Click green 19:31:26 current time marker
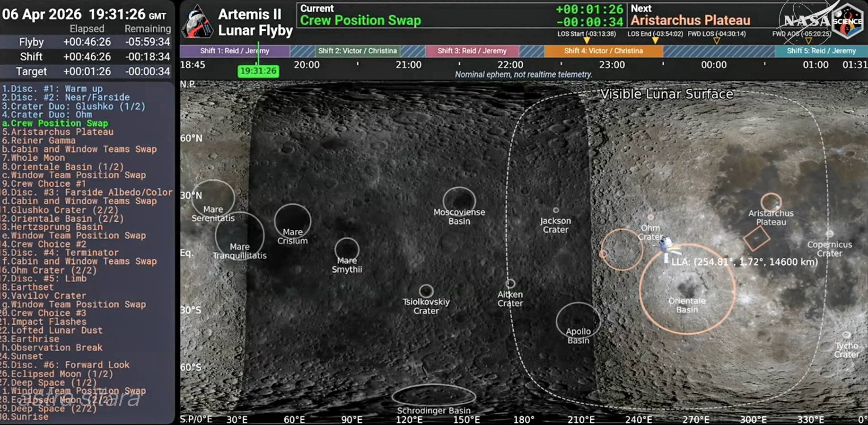This screenshot has width=868, height=425. click(258, 71)
